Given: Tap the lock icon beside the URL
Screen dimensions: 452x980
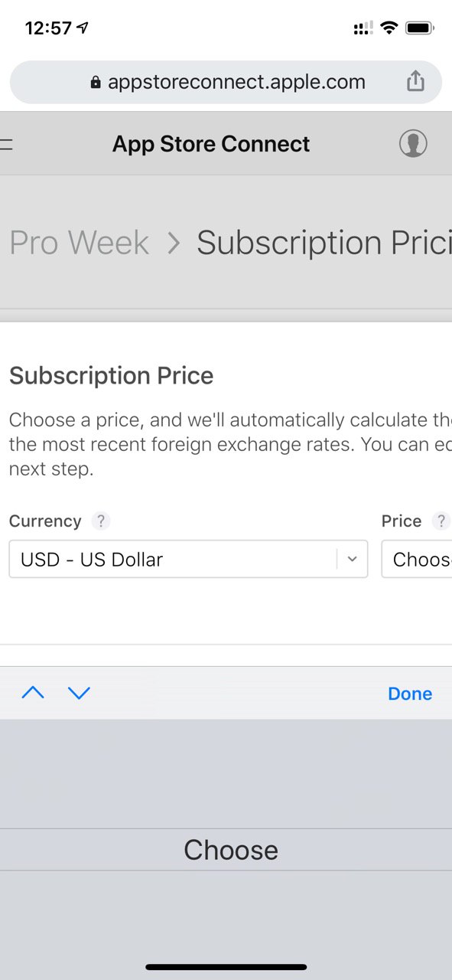Looking at the screenshot, I should pos(96,82).
